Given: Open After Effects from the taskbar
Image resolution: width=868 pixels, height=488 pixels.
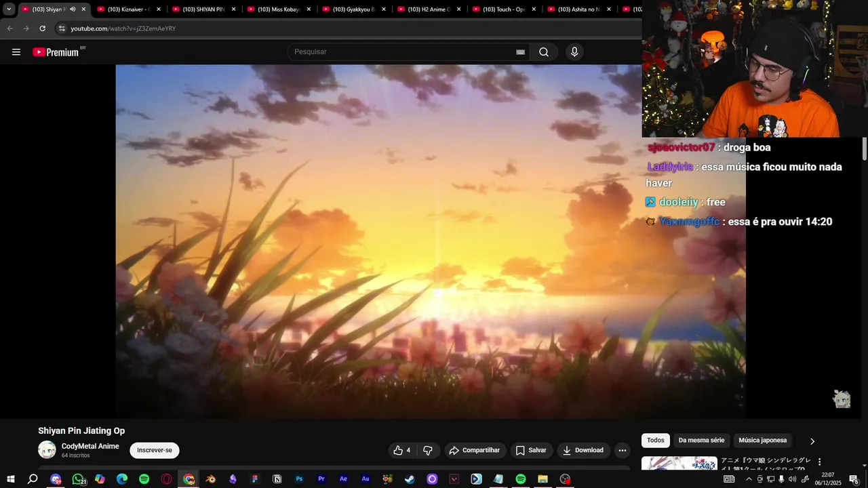Looking at the screenshot, I should point(343,479).
